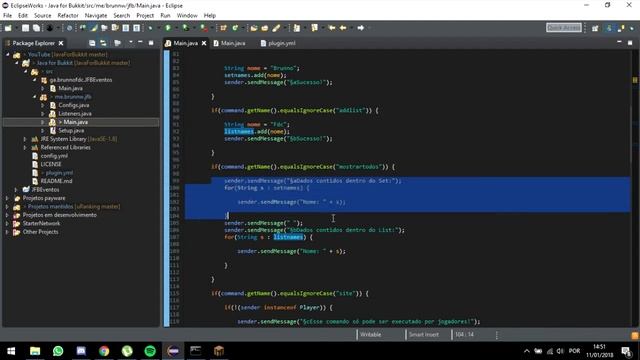Expand Listeners.java in the tree
This screenshot has height=360, width=640.
click(42, 113)
